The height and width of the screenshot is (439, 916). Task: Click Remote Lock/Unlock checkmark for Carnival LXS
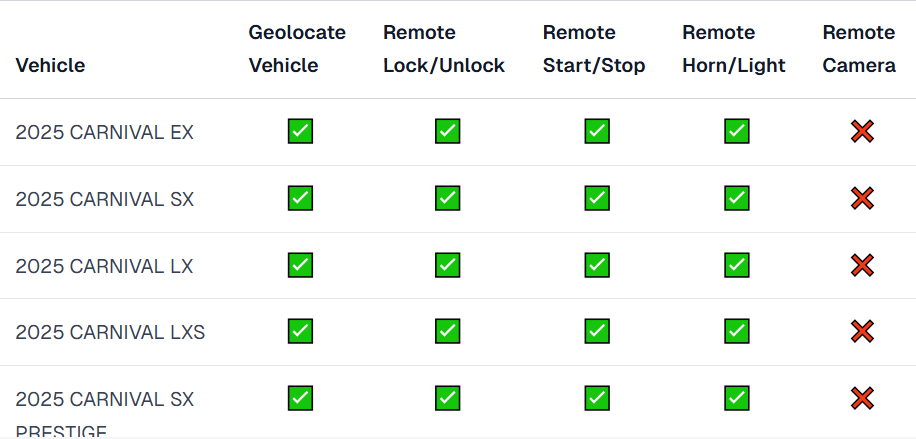447,331
